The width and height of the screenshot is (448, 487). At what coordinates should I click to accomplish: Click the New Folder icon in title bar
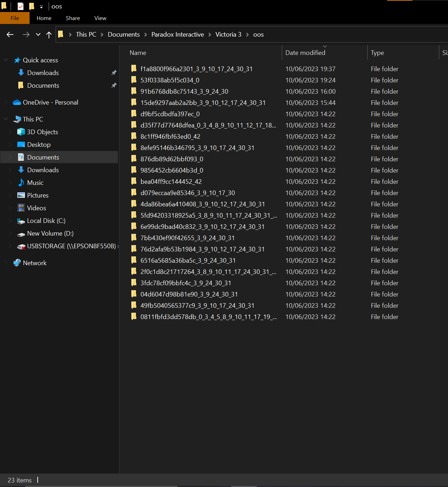(32, 6)
